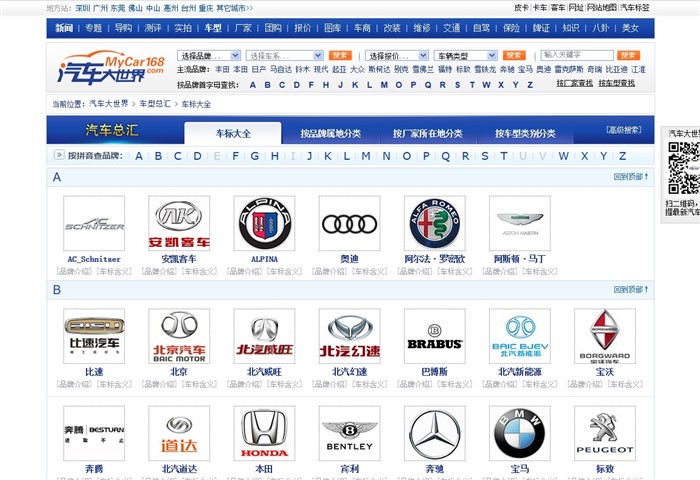Click the 其它城市>> link

235,8
